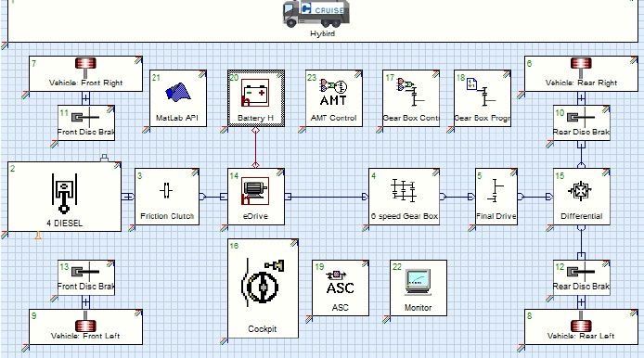Click the Monitor component
This screenshot has height=358, width=644.
[x=419, y=288]
